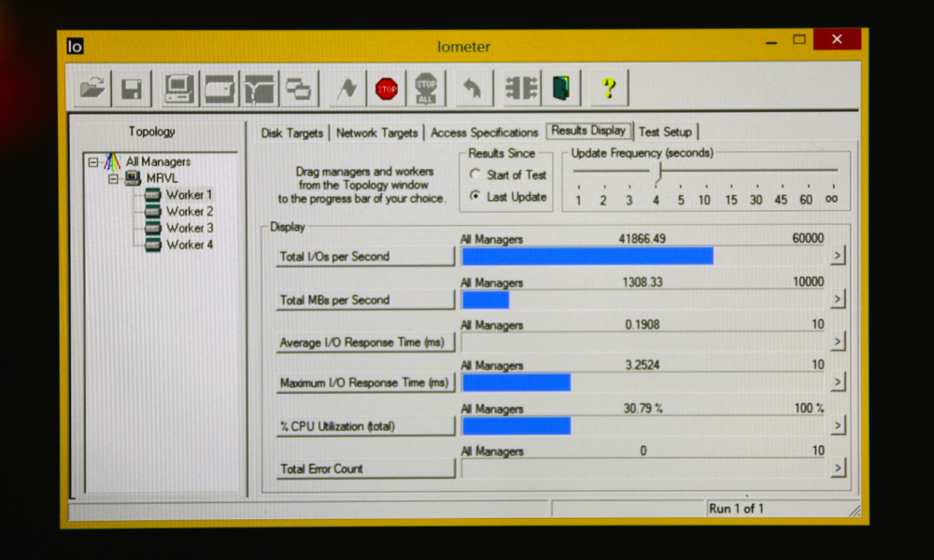Switch to the Disk Targets tab
This screenshot has width=934, height=560.
click(292, 133)
